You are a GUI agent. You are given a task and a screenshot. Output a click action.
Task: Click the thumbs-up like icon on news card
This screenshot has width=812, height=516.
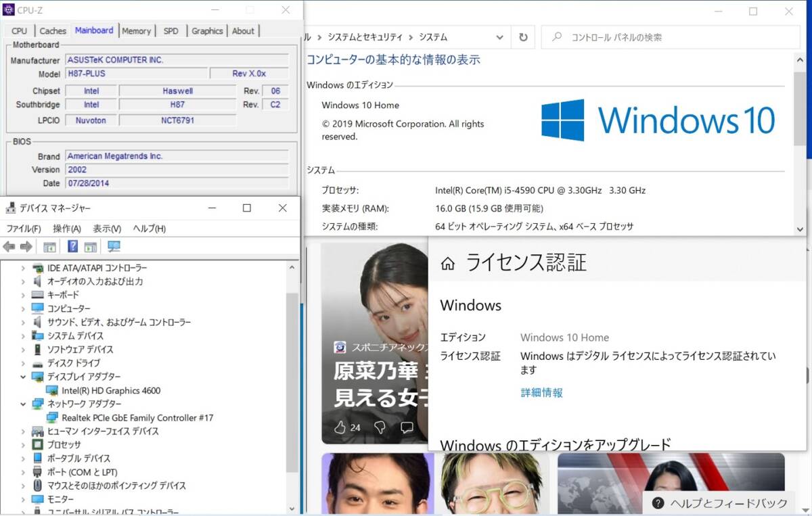coord(340,427)
